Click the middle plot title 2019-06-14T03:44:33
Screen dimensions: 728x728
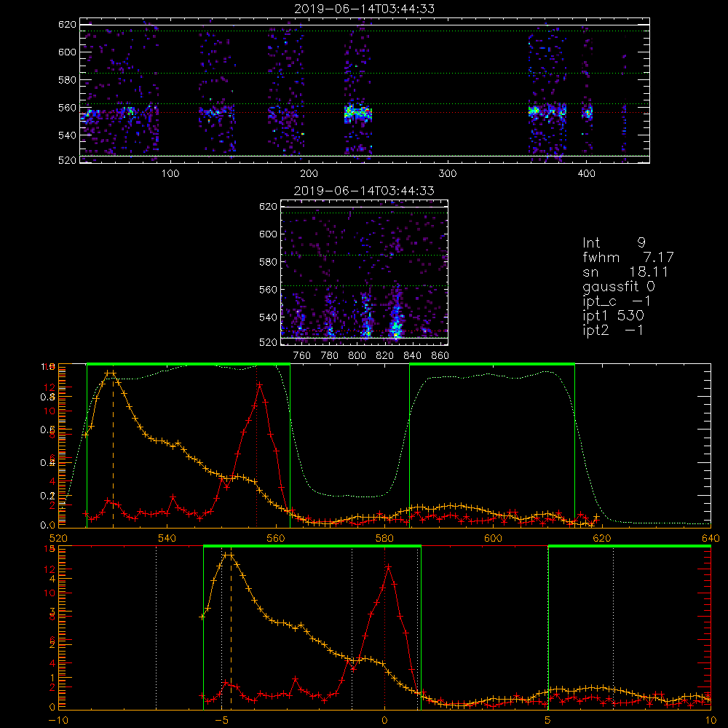[x=364, y=191]
